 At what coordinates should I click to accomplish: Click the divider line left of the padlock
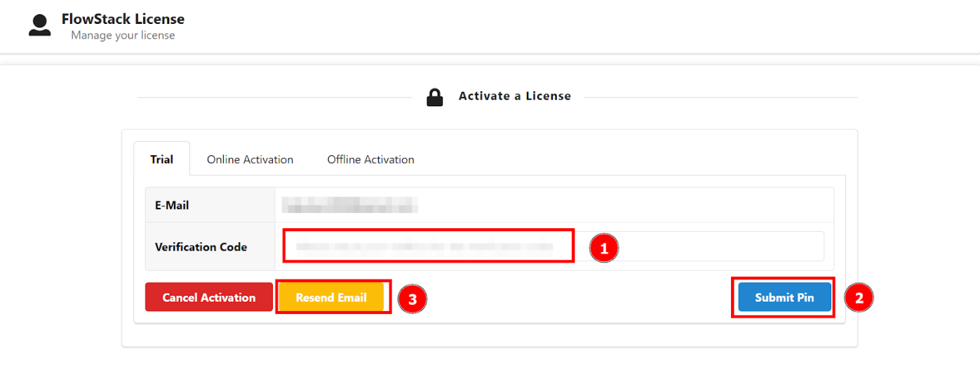pos(275,97)
